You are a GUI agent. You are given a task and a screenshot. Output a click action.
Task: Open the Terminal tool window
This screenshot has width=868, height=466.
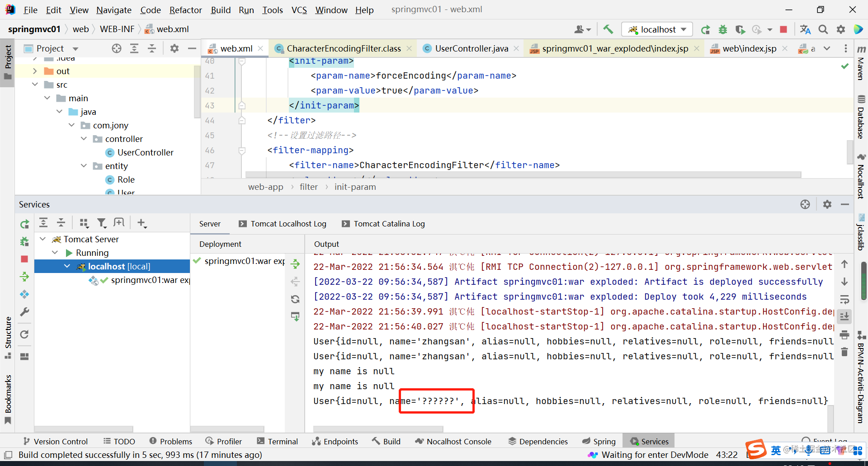277,442
